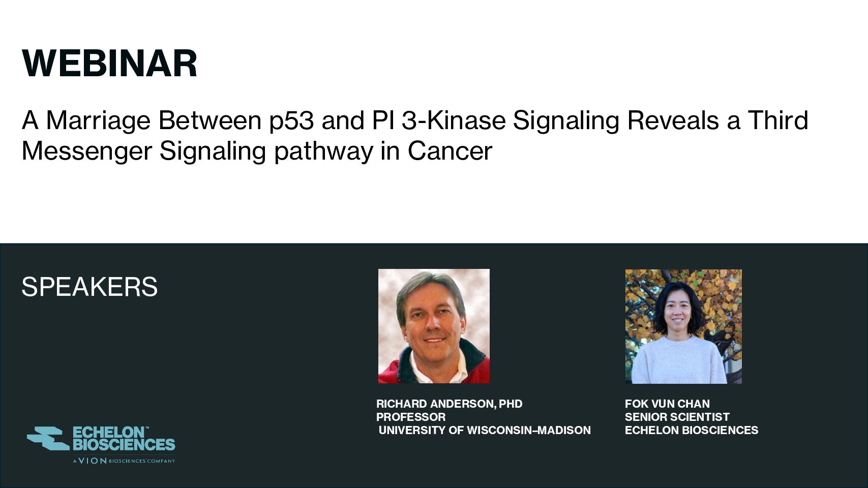This screenshot has height=488, width=868.
Task: Select Fok Vun Chan's speaker photo
Action: [683, 326]
